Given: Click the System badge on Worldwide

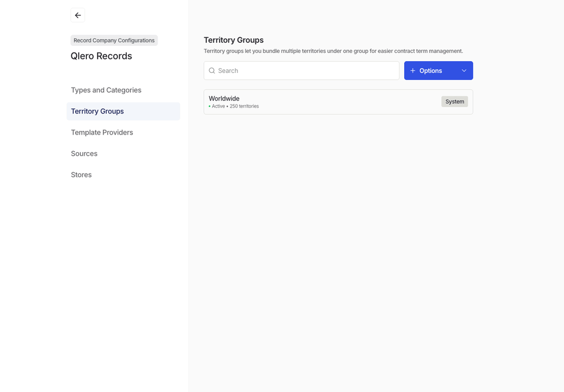Looking at the screenshot, I should [455, 102].
